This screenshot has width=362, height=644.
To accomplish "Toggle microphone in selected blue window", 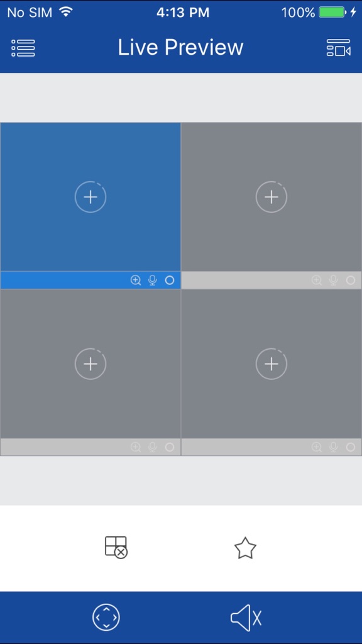I will [153, 280].
